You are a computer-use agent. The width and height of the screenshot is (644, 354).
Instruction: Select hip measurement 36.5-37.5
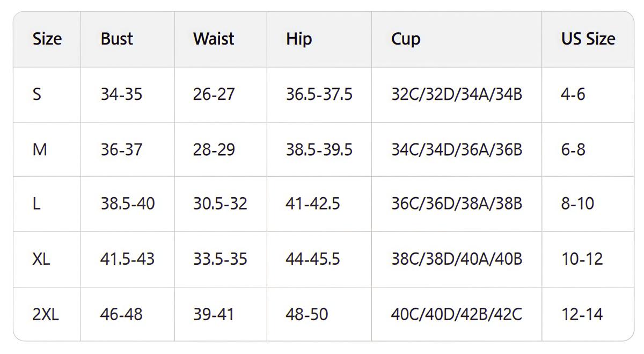tap(319, 95)
